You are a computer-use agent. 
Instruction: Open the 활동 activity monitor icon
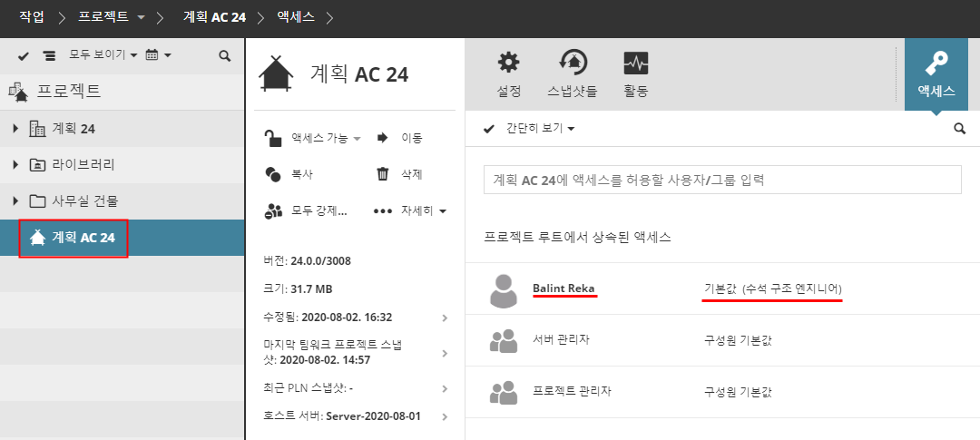[x=635, y=64]
